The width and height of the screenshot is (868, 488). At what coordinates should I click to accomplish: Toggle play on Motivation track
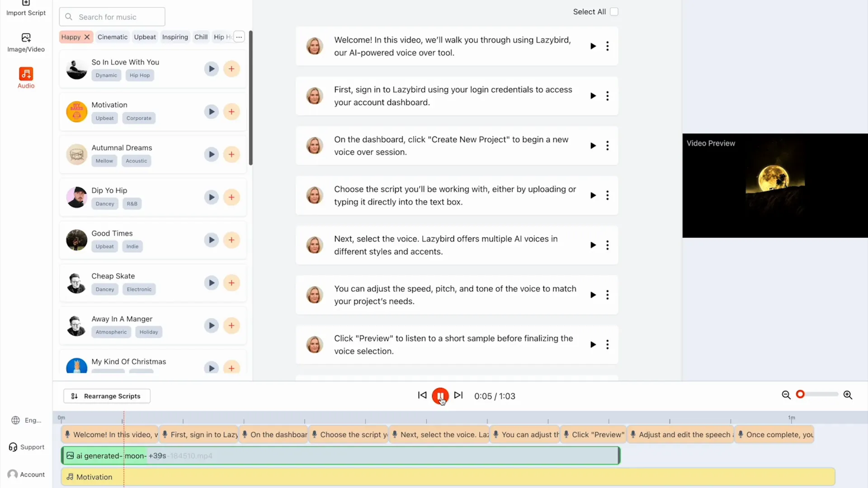211,112
